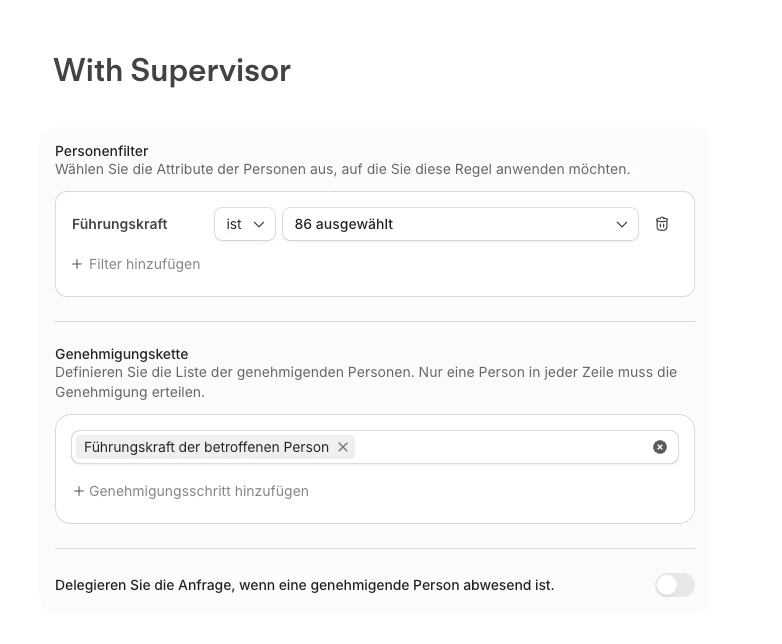Image resolution: width=782 pixels, height=644 pixels.
Task: Delete the Führungskraft filter with trash icon
Action: [x=661, y=224]
